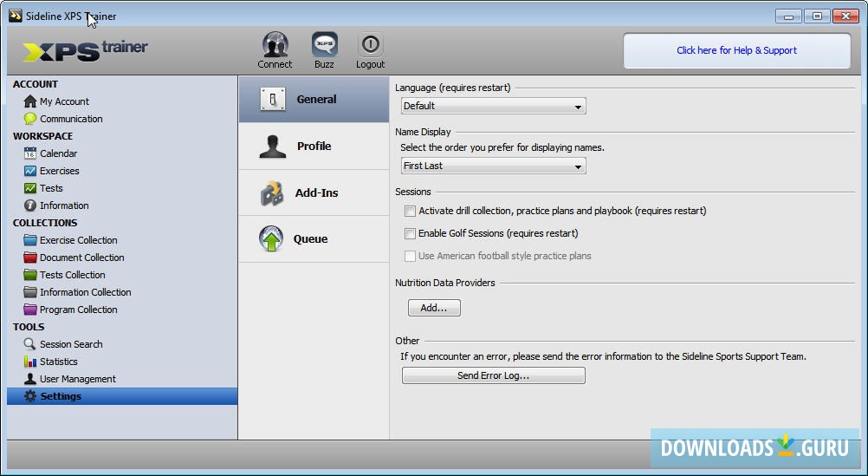Click the My Account house icon
This screenshot has height=476, width=868.
coord(30,101)
